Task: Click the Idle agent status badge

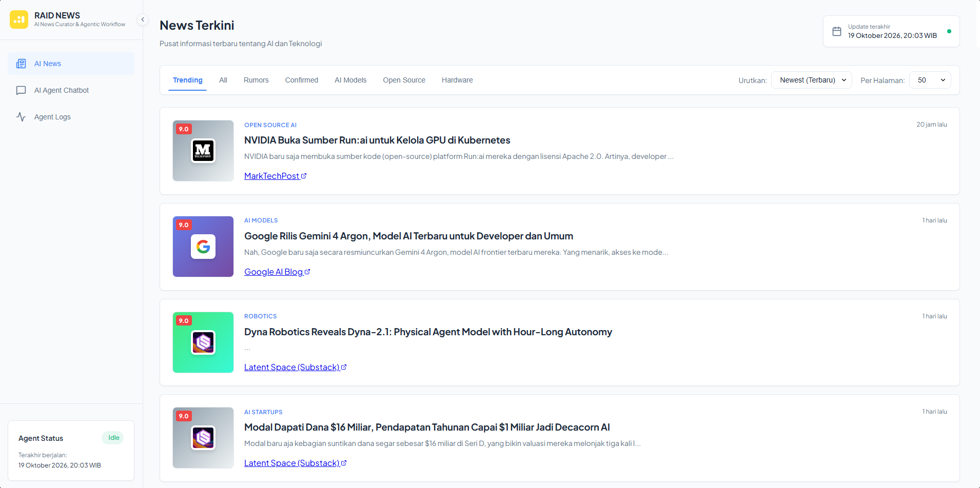Action: pyautogui.click(x=114, y=438)
